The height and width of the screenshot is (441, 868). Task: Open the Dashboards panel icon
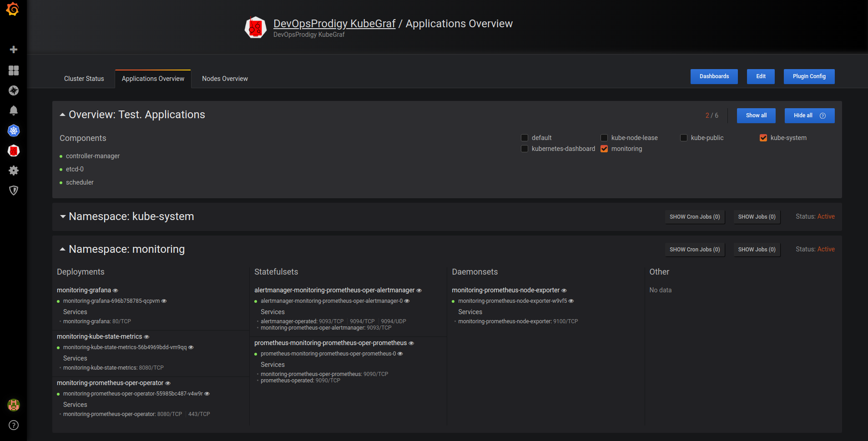13,70
